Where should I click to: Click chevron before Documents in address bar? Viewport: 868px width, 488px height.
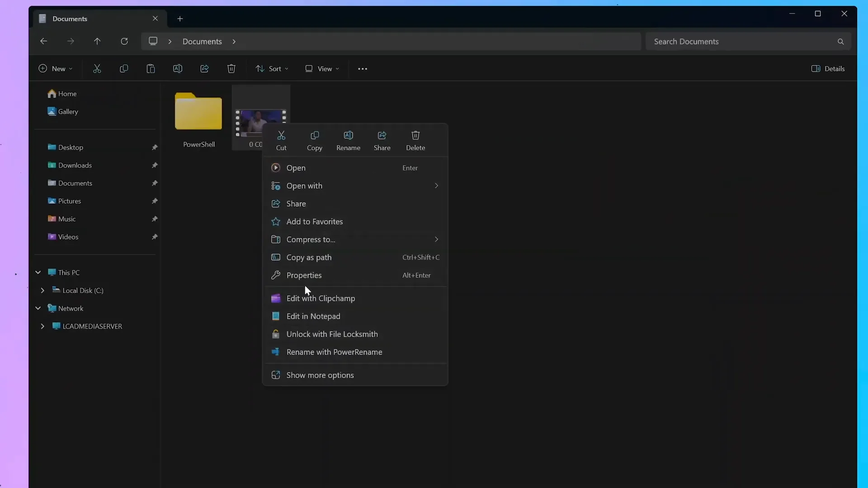point(170,42)
